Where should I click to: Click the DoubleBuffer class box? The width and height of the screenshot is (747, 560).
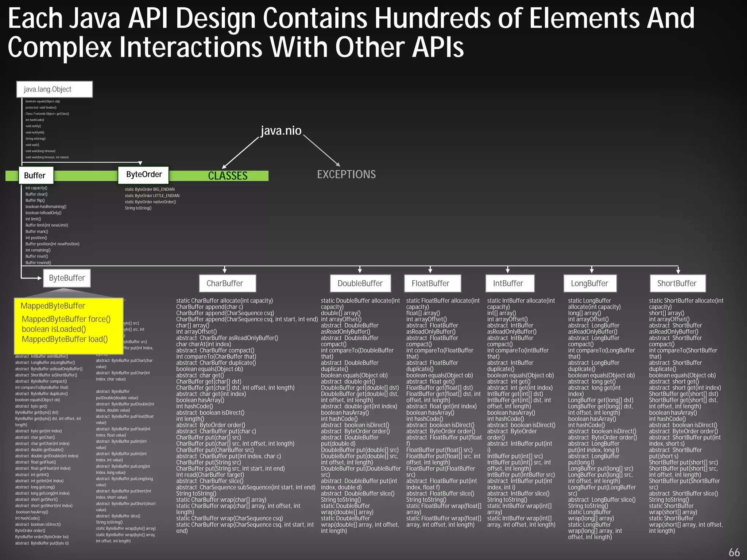360,283
